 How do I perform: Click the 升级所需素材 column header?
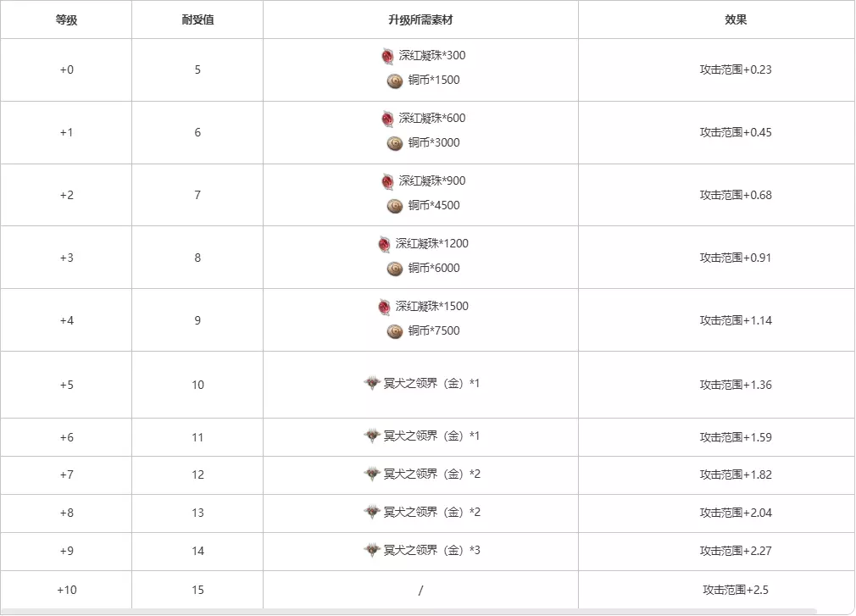point(420,19)
